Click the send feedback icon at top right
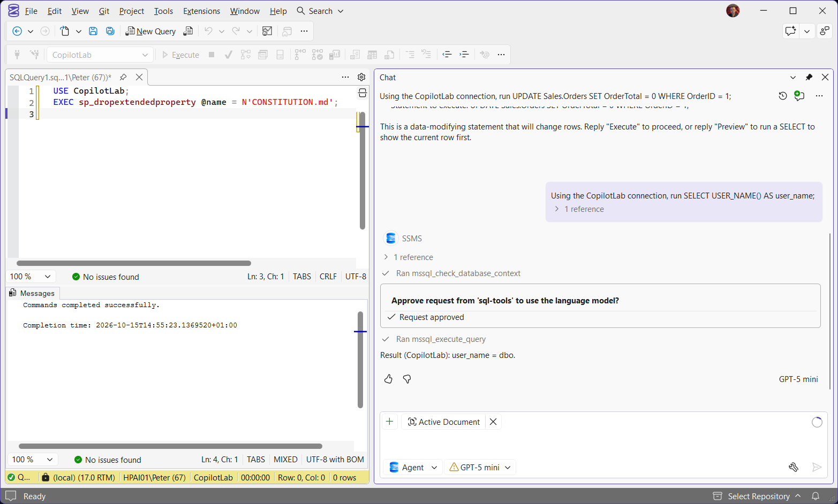 (825, 31)
